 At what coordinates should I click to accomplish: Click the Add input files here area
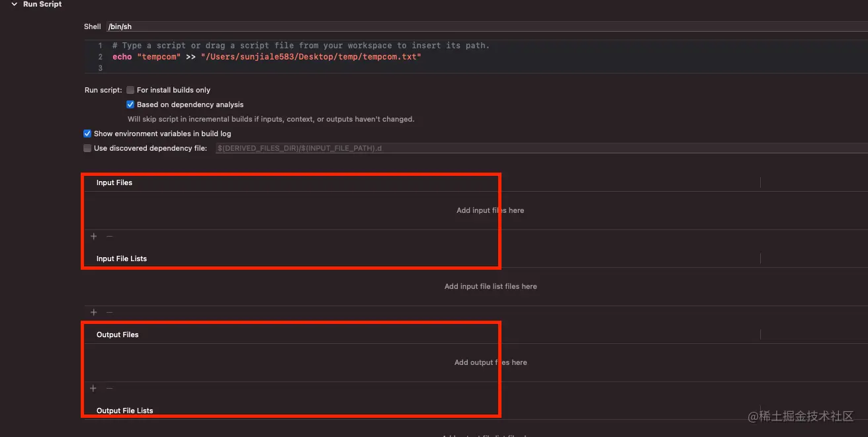tap(490, 210)
